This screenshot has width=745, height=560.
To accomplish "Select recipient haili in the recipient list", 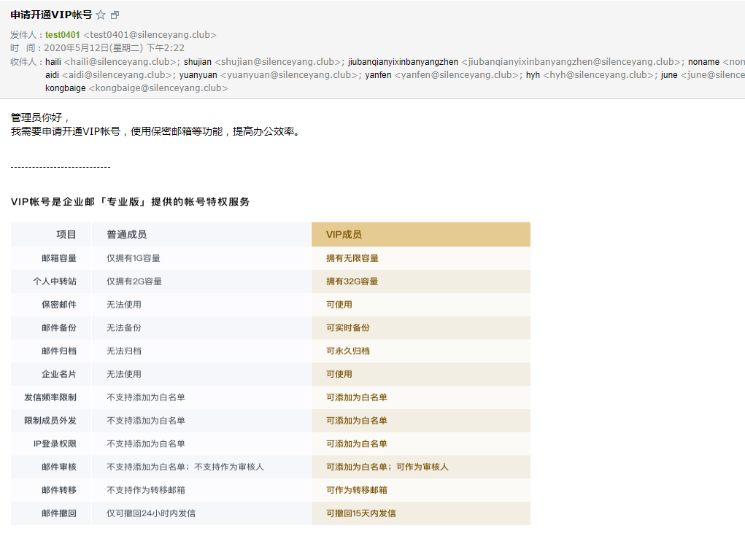I will coord(53,62).
